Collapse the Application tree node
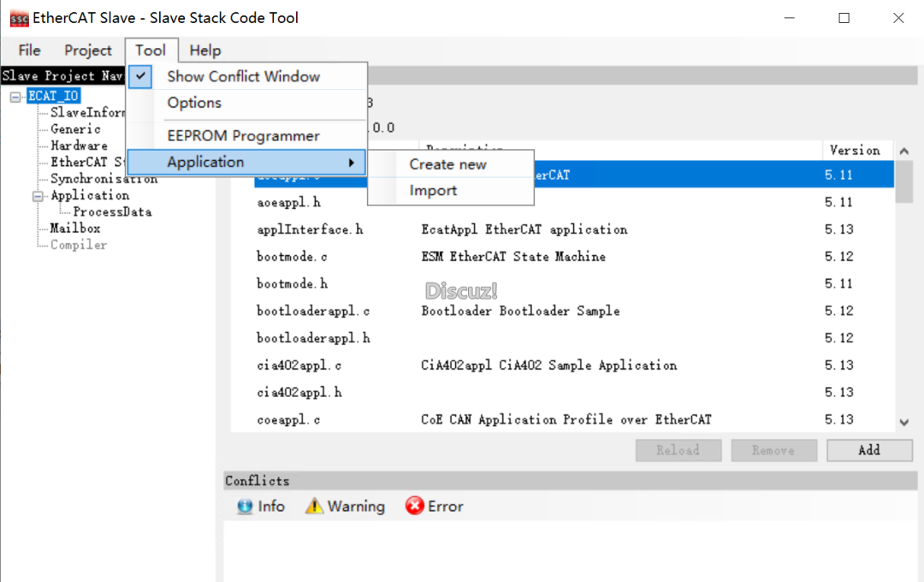Screen dimensions: 924x582 coord(38,196)
